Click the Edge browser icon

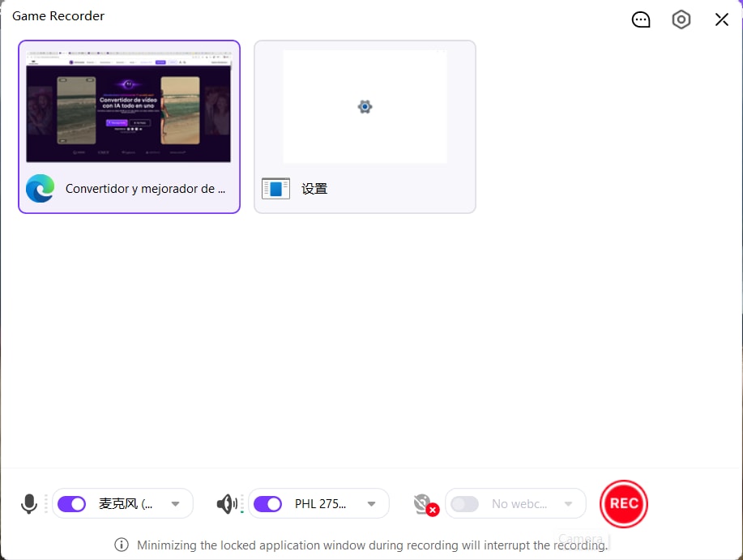coord(41,189)
